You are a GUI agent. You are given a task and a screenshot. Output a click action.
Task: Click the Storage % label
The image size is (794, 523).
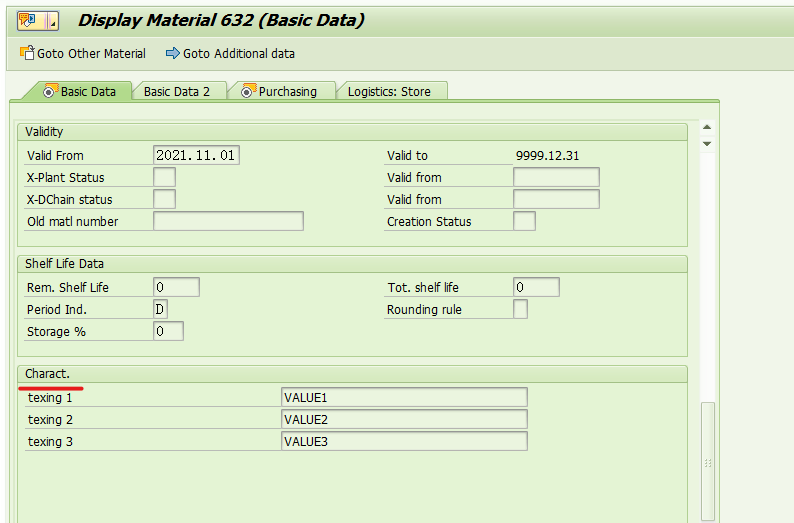[56, 332]
